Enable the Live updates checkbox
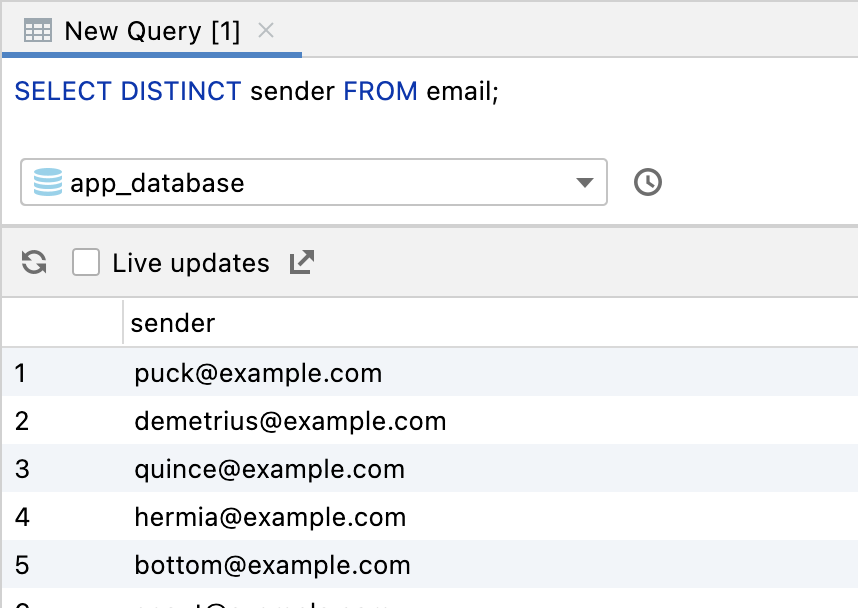Image resolution: width=858 pixels, height=608 pixels. pos(86,263)
